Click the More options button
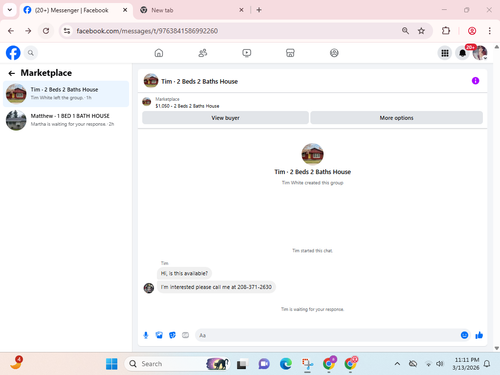Viewport: 500px width, 375px height. coord(396,118)
